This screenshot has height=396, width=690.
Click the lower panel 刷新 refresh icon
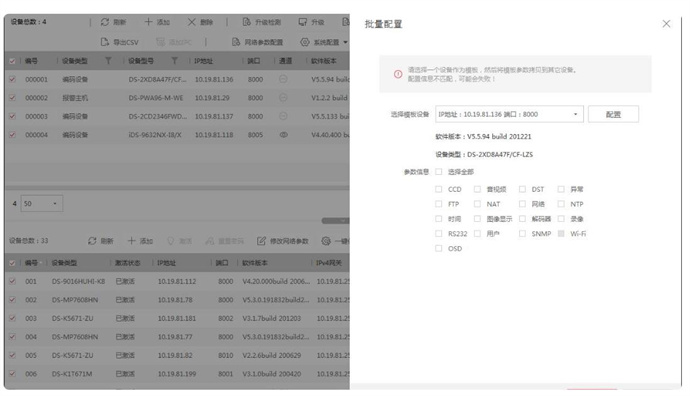pos(92,241)
